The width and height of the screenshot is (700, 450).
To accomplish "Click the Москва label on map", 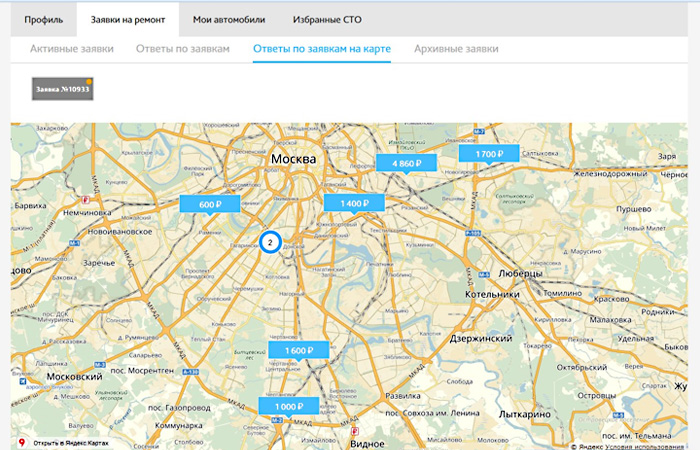I will point(293,160).
